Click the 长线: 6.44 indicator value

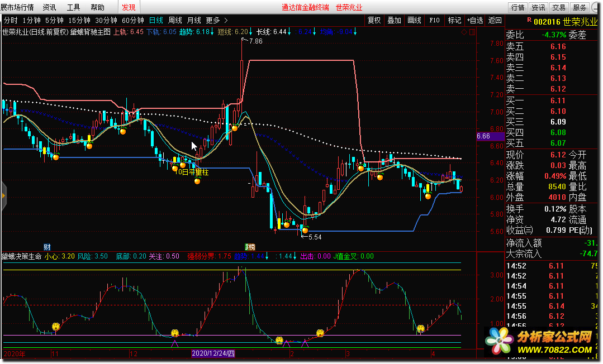273,32
